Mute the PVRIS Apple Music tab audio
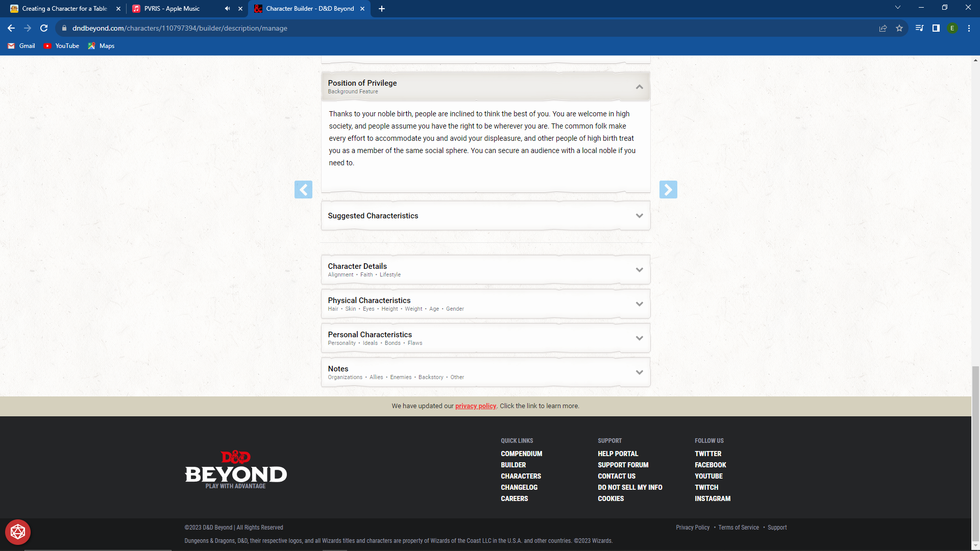 (227, 9)
